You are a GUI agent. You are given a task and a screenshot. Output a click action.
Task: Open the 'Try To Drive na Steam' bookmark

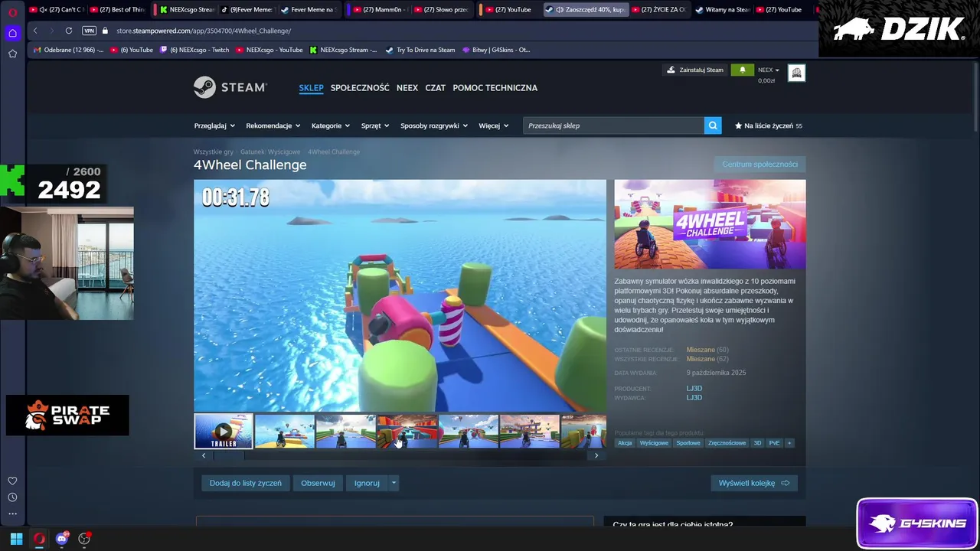click(420, 50)
